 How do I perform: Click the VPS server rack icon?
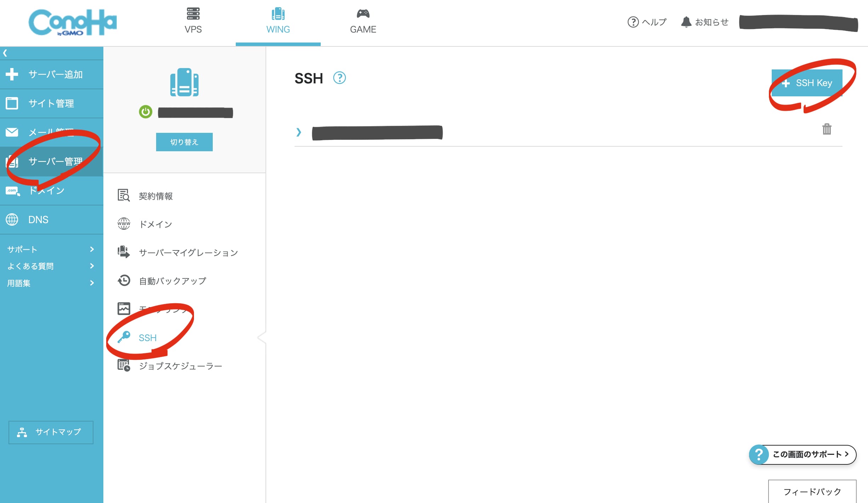click(193, 13)
